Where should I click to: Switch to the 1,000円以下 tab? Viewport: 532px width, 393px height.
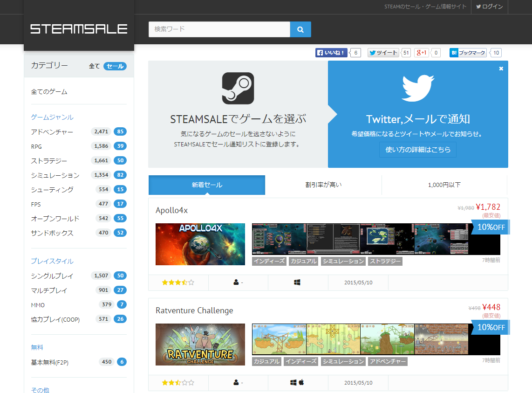point(444,185)
